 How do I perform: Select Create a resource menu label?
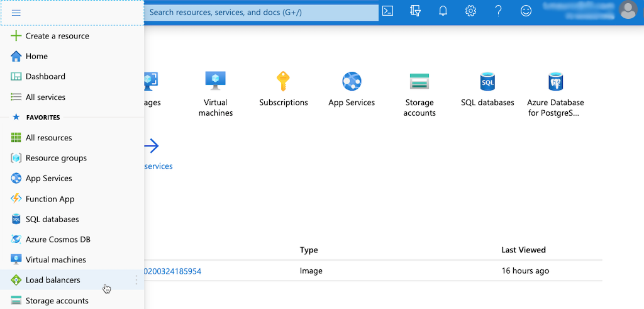pyautogui.click(x=57, y=36)
